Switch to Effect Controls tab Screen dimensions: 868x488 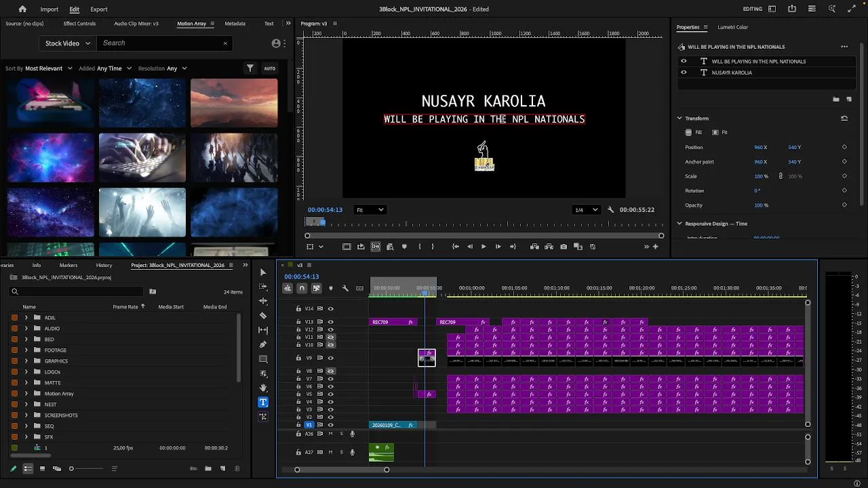[79, 24]
